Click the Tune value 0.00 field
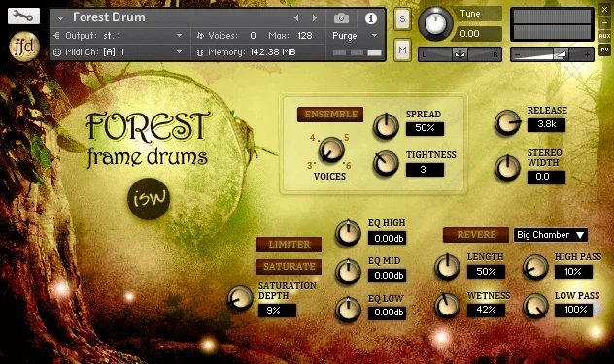The width and height of the screenshot is (614, 364). pyautogui.click(x=476, y=34)
